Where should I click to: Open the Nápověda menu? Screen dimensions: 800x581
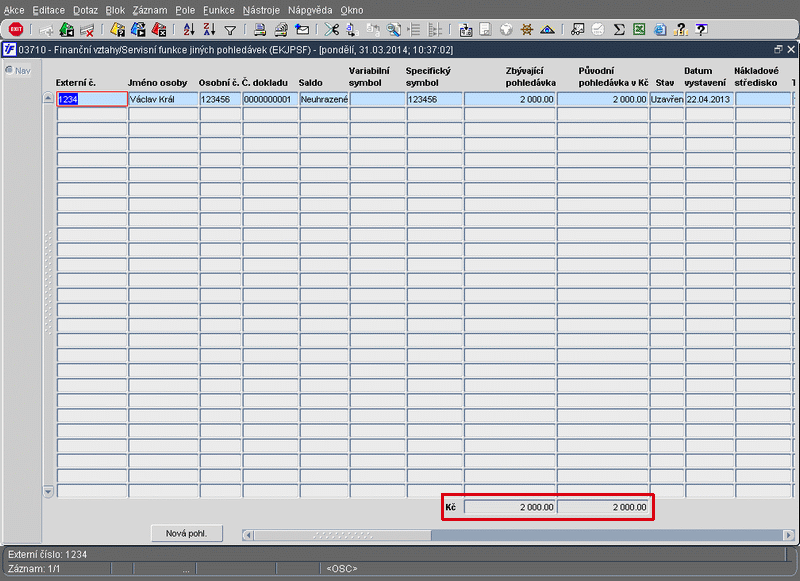point(310,10)
